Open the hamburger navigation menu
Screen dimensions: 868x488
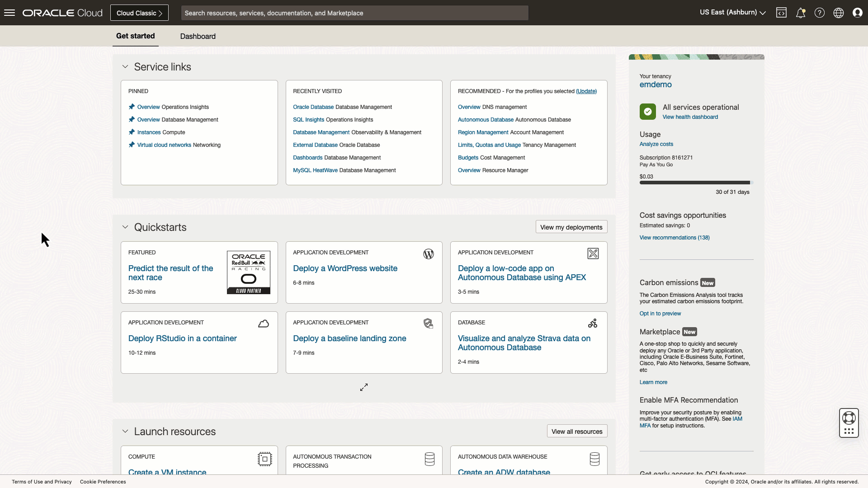[x=9, y=13]
